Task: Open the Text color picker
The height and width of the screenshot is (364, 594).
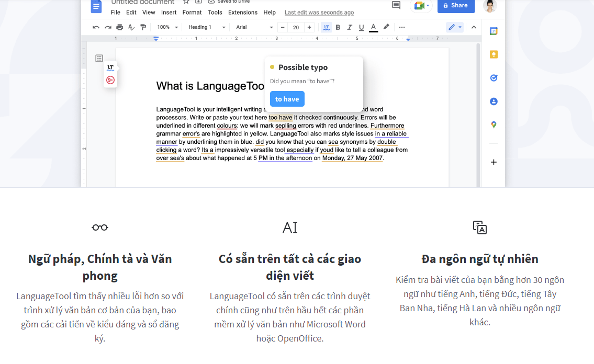Action: click(x=373, y=27)
